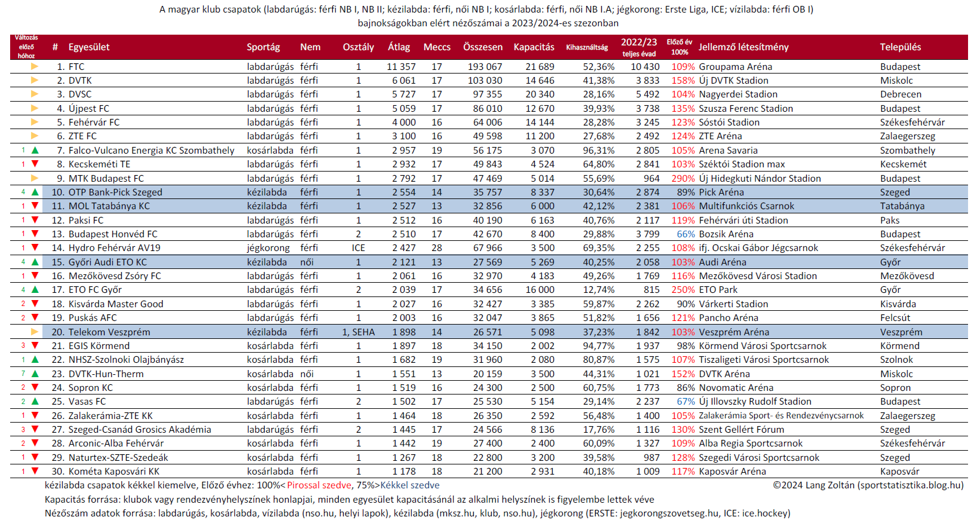Click the red down arrow for EGIS Körmend
This screenshot has height=526, width=980.
click(35, 345)
